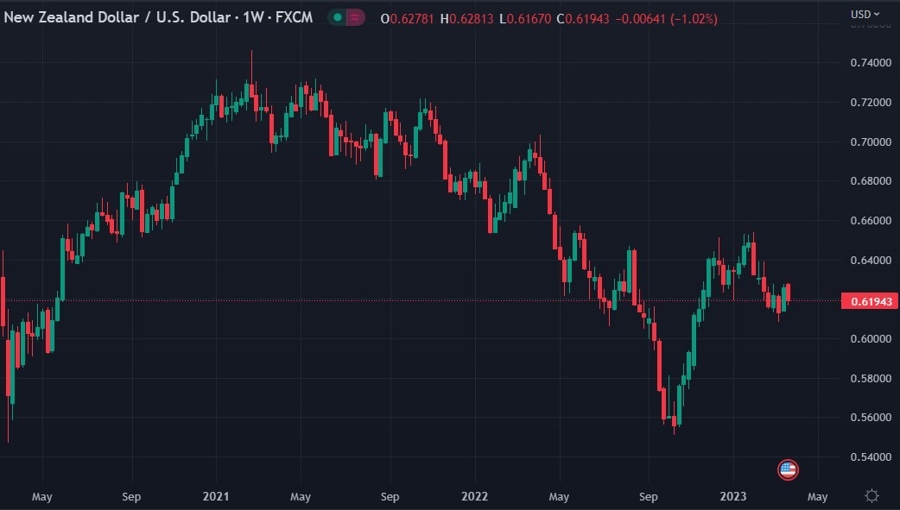Screen dimensions: 900x510
Task: Click the 0.64000 price axis label
Action: point(871,260)
